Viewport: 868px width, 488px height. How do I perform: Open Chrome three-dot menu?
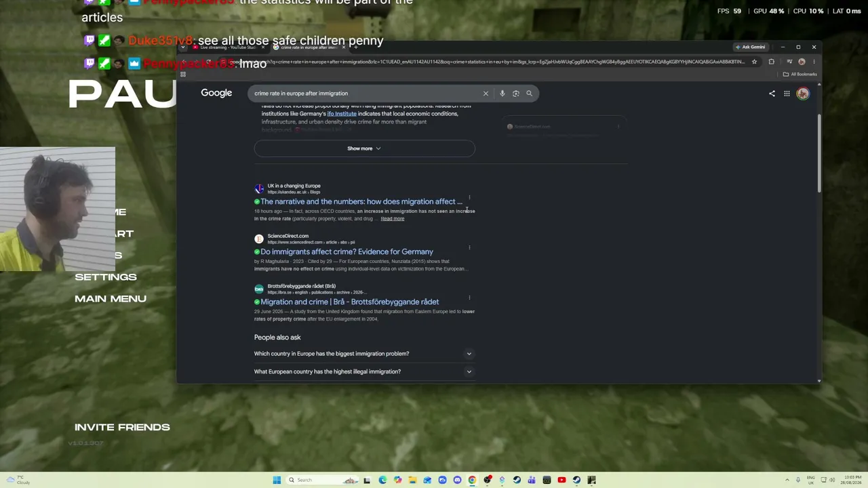click(814, 62)
